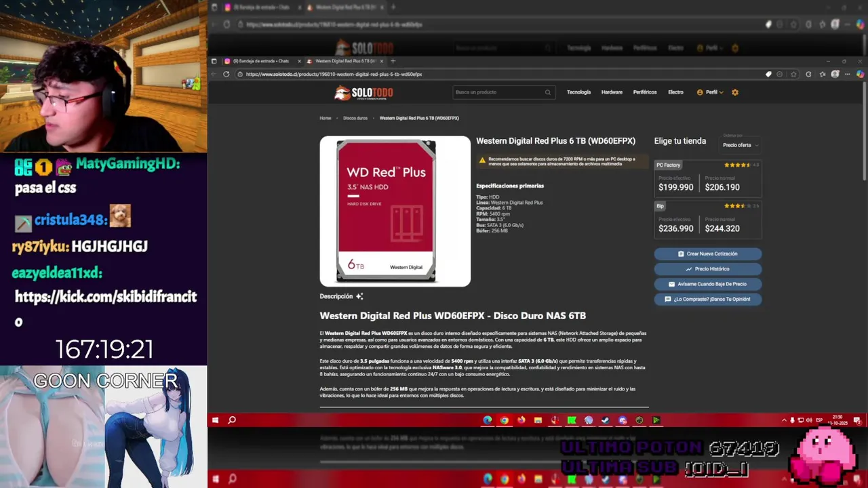
Task: Open the new tab plus button in front browser
Action: (x=393, y=61)
